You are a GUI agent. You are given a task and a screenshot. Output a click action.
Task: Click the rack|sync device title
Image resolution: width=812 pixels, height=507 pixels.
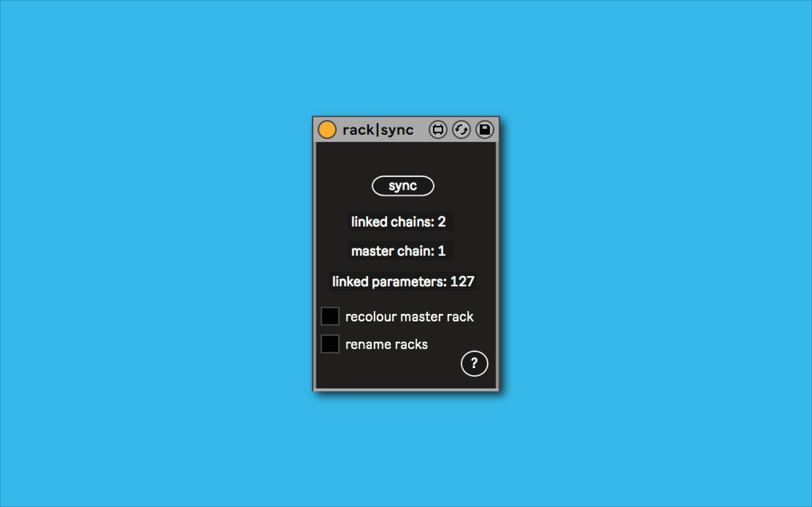378,130
